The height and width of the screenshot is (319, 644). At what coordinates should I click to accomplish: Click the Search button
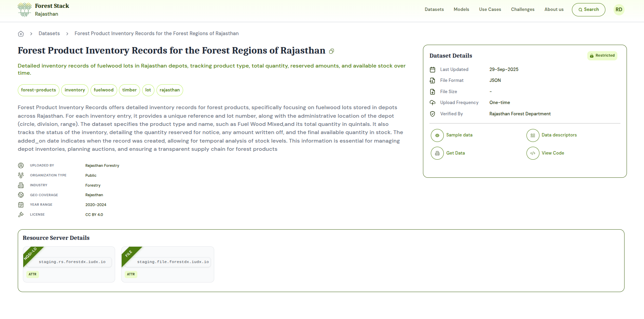click(588, 10)
